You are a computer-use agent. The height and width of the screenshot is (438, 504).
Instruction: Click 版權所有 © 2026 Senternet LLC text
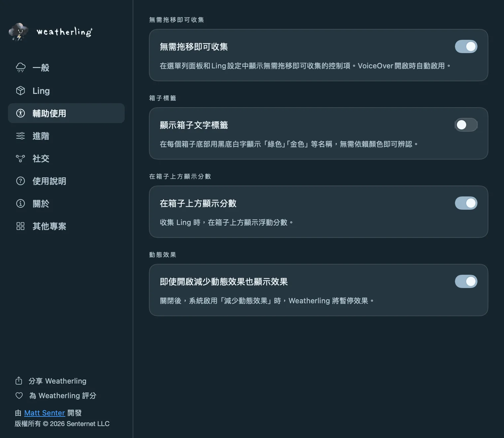pos(62,424)
